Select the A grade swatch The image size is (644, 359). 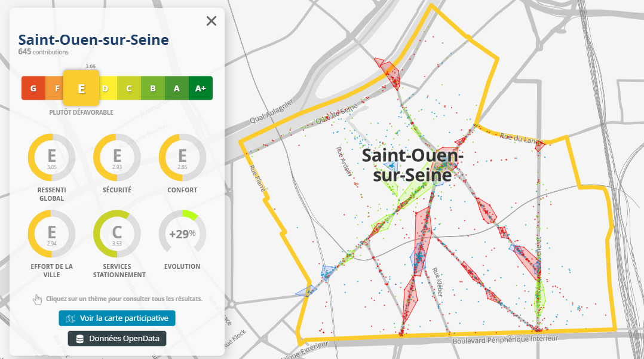pyautogui.click(x=177, y=88)
